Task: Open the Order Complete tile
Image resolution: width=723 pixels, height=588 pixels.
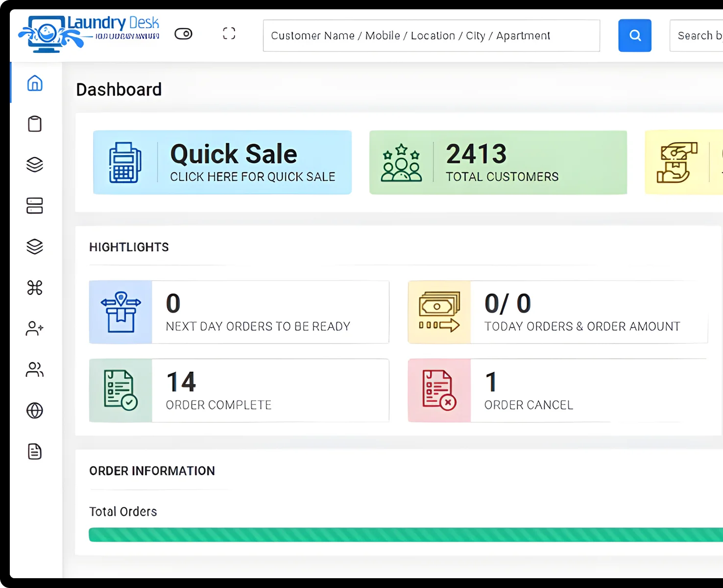Action: (x=239, y=391)
